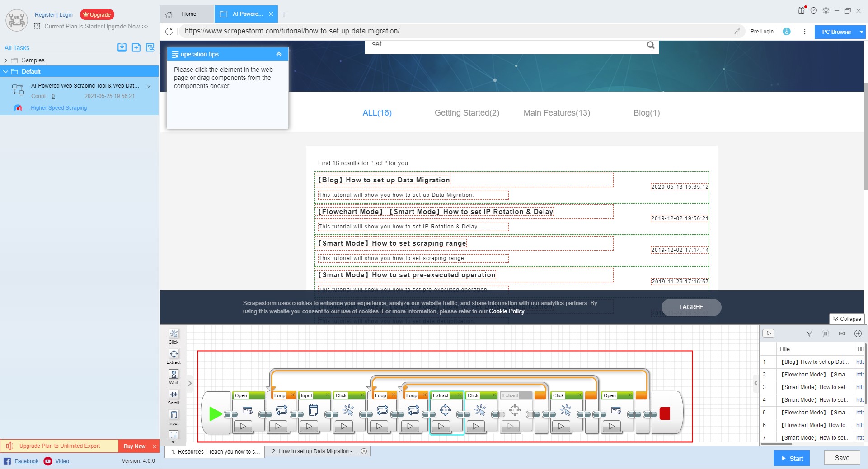Click the user avatar robot icon

pos(17,20)
